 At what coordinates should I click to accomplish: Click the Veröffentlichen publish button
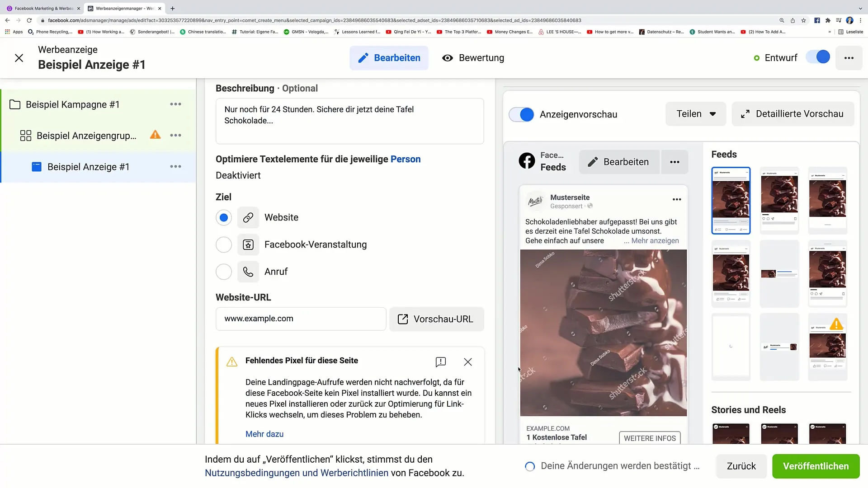coord(816,466)
